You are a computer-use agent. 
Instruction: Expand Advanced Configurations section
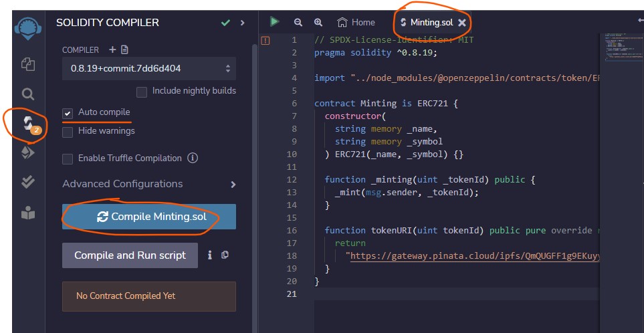pos(149,184)
